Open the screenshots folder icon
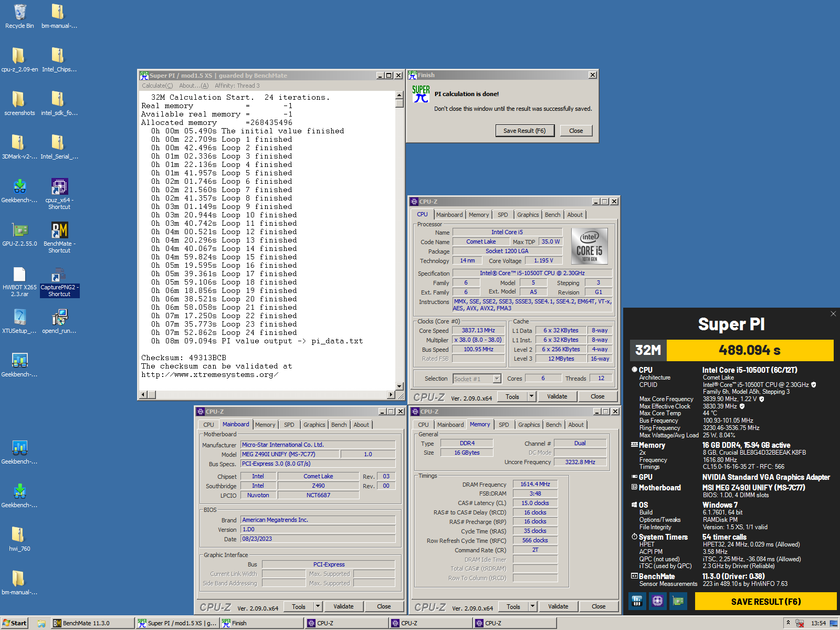The width and height of the screenshot is (840, 630). pos(19,103)
